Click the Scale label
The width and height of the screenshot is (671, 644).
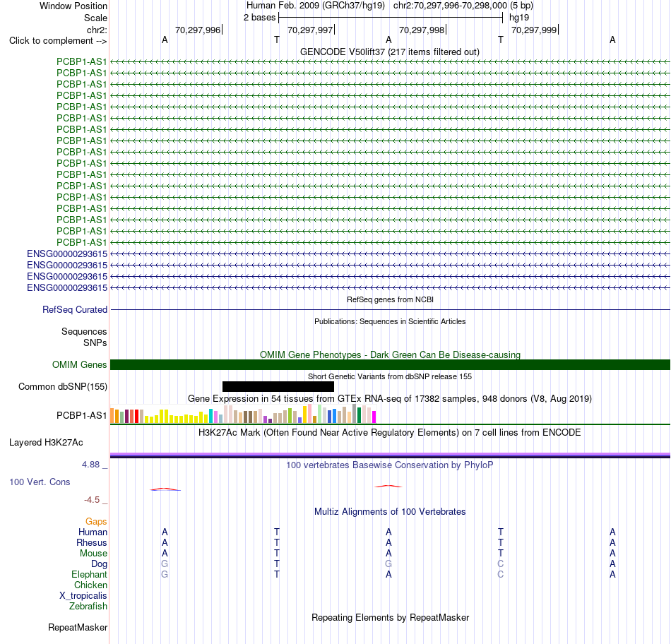[x=95, y=18]
